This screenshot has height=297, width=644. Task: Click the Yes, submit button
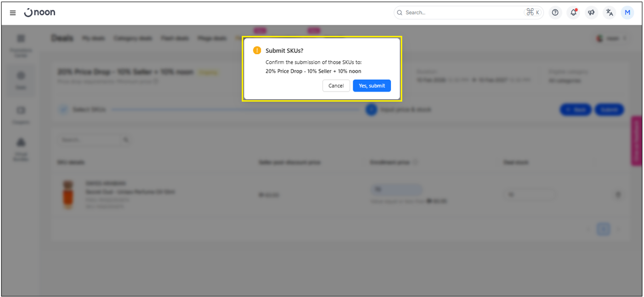point(372,86)
